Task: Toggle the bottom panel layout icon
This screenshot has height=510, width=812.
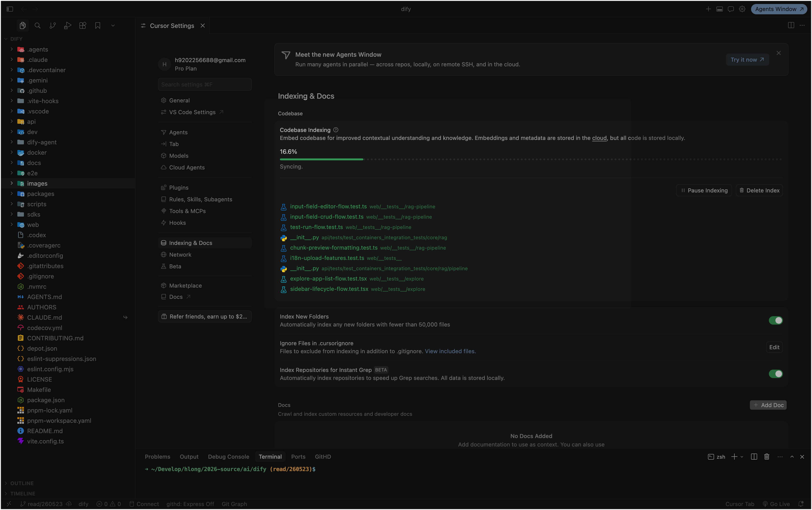Action: (719, 9)
